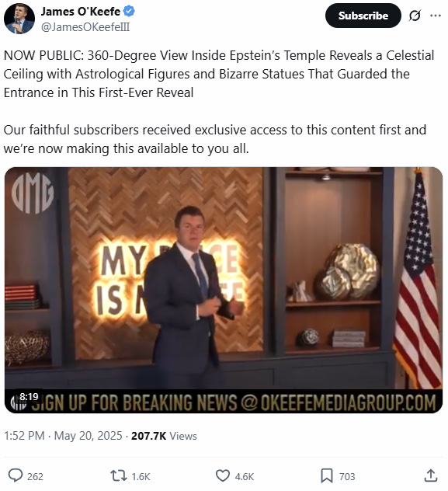
Task: Bookmark this post
Action: [x=327, y=475]
